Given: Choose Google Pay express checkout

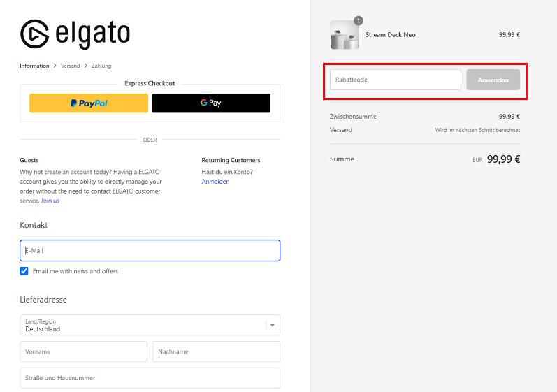Looking at the screenshot, I should (211, 103).
